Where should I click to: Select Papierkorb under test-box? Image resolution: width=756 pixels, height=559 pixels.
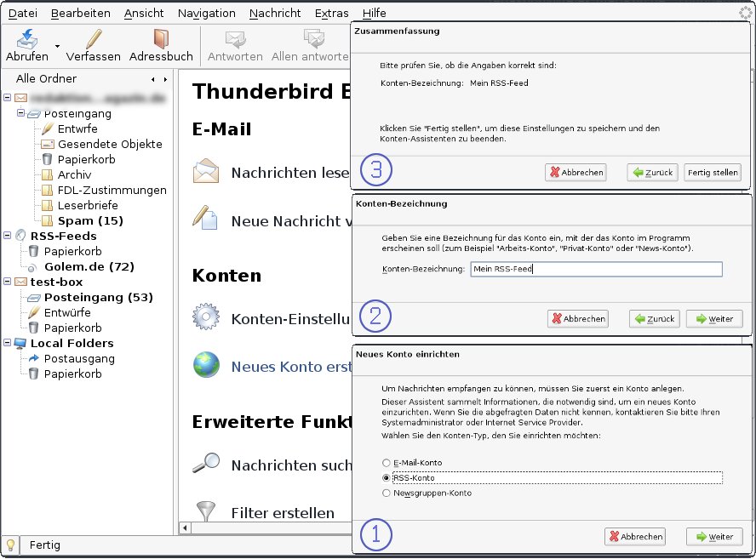[x=73, y=328]
